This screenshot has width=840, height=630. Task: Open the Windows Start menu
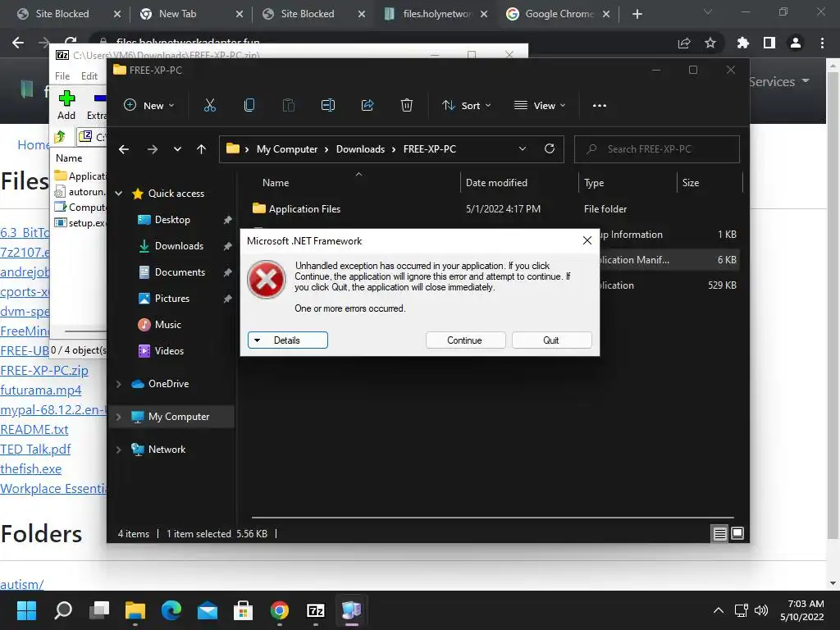pos(26,610)
